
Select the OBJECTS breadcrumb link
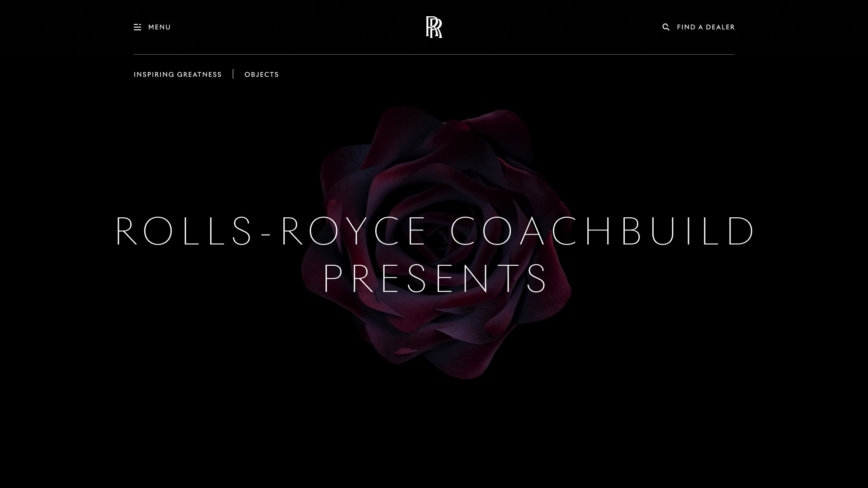point(262,75)
